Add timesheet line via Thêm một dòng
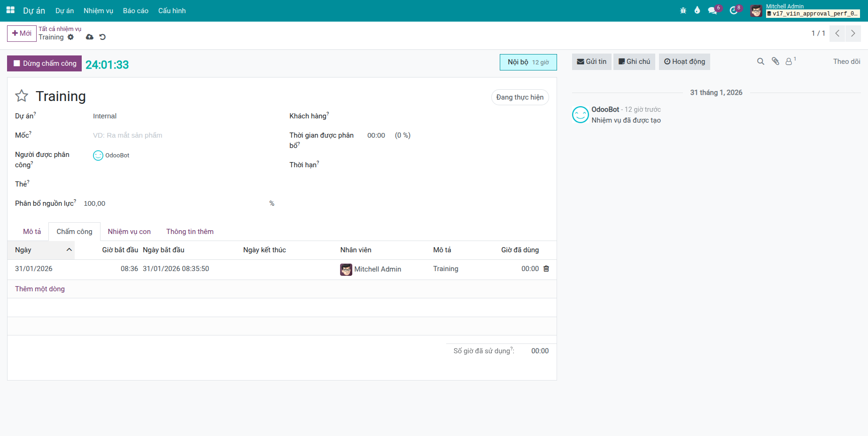This screenshot has height=436, width=868. point(39,288)
